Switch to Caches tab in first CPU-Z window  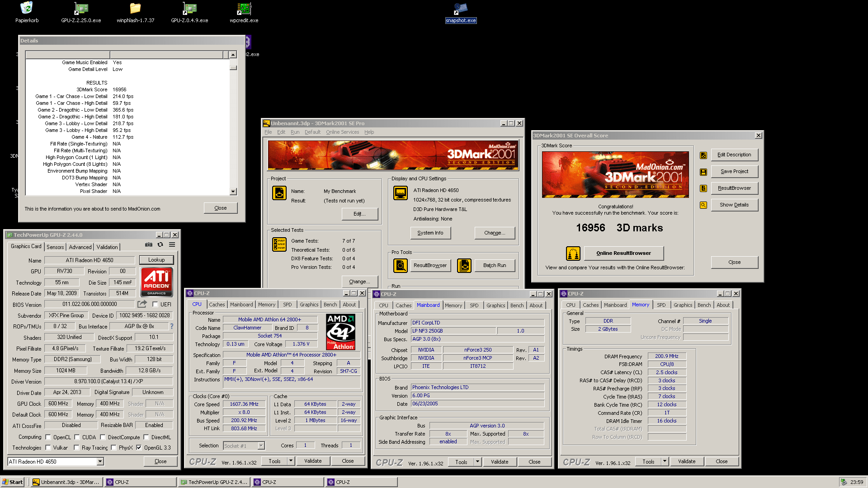pyautogui.click(x=217, y=305)
